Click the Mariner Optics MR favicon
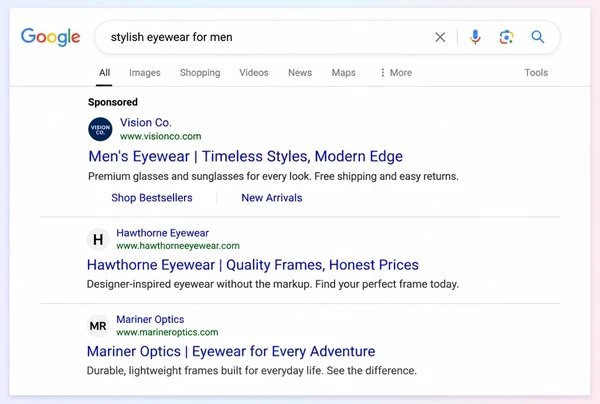This screenshot has height=404, width=600. click(98, 326)
